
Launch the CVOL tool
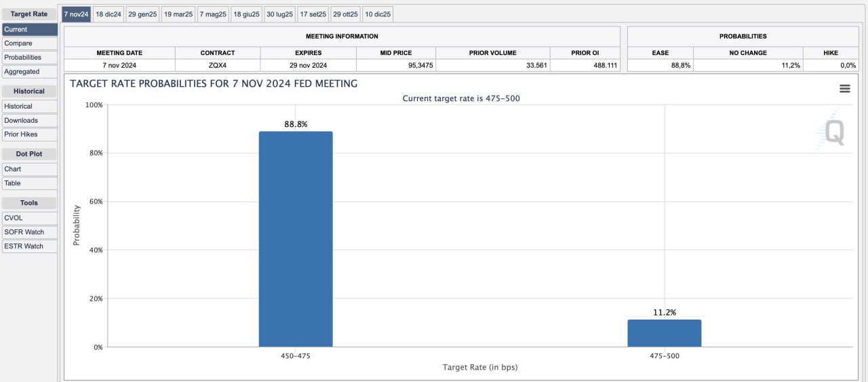(x=29, y=218)
